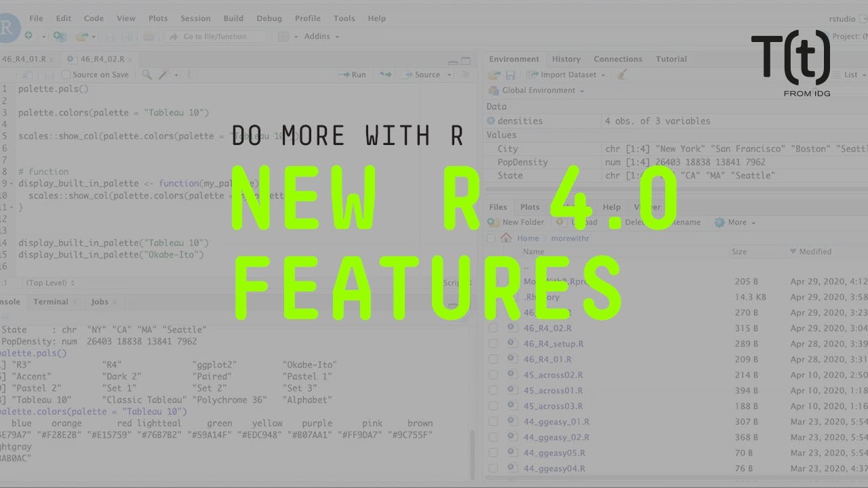
Task: Click the Source button
Action: (421, 75)
